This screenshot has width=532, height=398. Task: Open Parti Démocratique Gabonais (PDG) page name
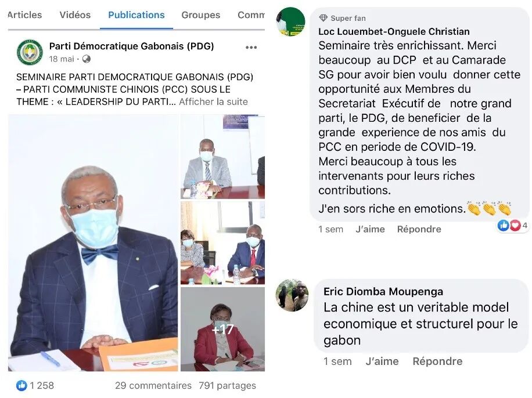tap(132, 46)
